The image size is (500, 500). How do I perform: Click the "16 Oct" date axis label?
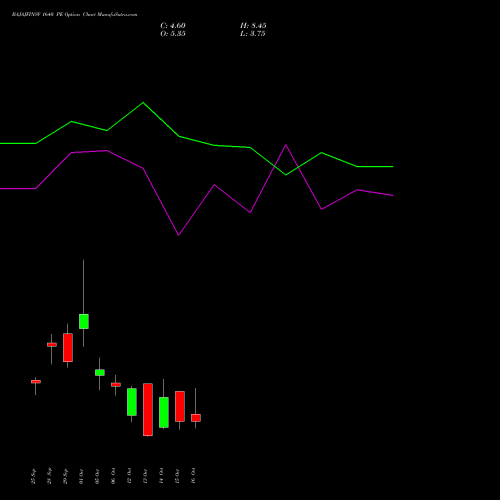(193, 476)
